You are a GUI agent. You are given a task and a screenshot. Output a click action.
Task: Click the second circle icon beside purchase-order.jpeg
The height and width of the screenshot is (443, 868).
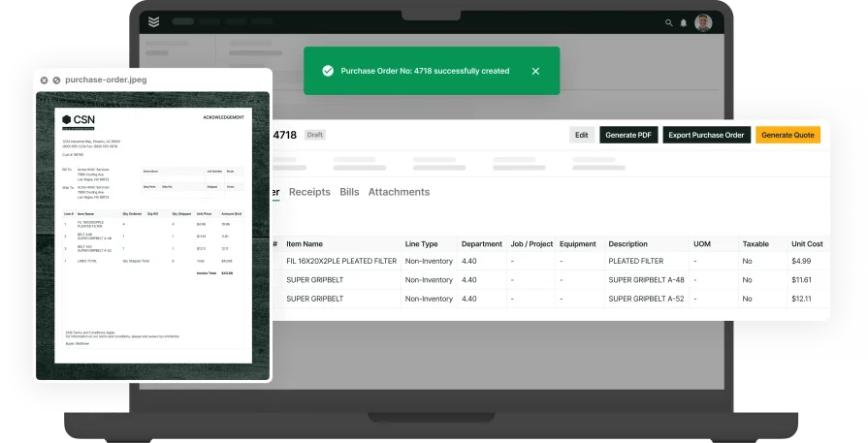click(x=56, y=79)
